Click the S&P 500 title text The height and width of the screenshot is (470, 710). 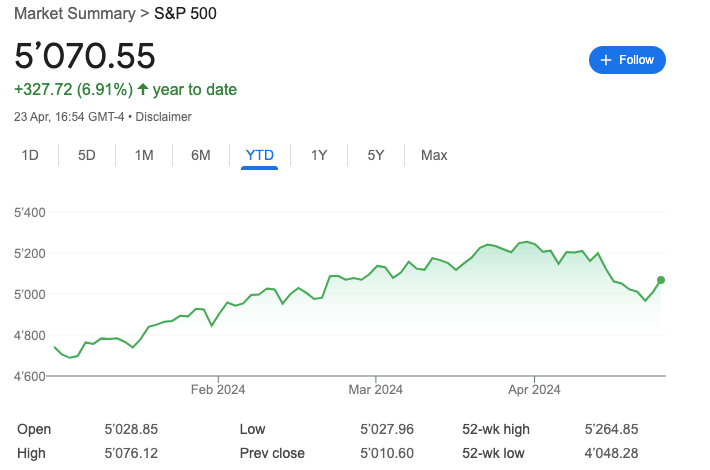click(x=185, y=13)
